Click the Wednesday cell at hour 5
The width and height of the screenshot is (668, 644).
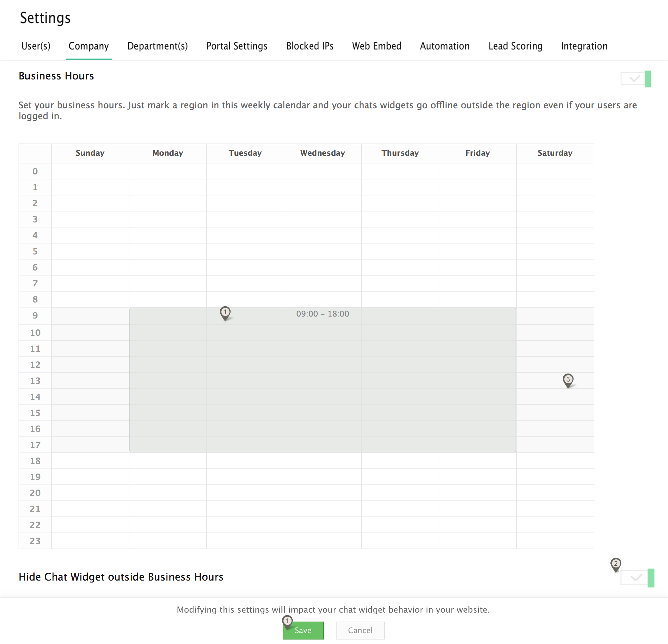[x=322, y=251]
